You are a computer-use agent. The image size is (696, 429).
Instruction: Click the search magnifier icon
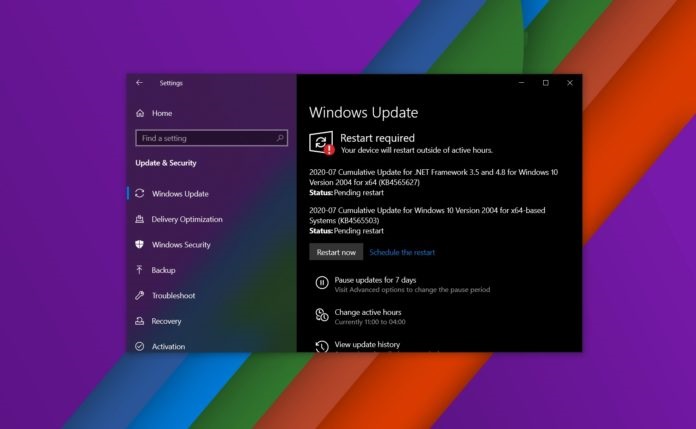(280, 138)
